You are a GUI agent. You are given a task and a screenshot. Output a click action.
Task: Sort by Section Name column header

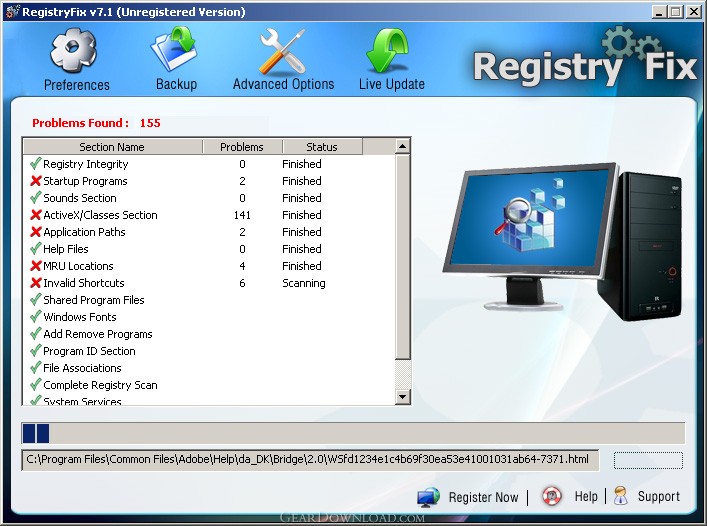point(112,147)
